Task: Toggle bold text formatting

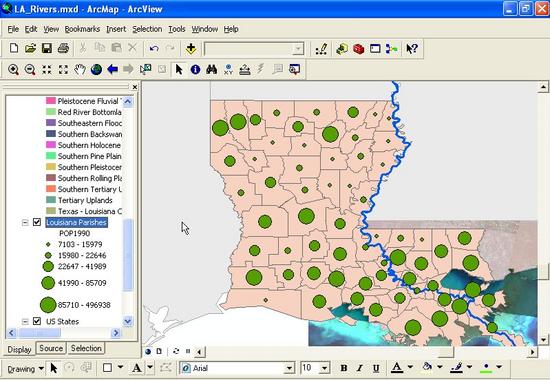Action: (x=344, y=368)
